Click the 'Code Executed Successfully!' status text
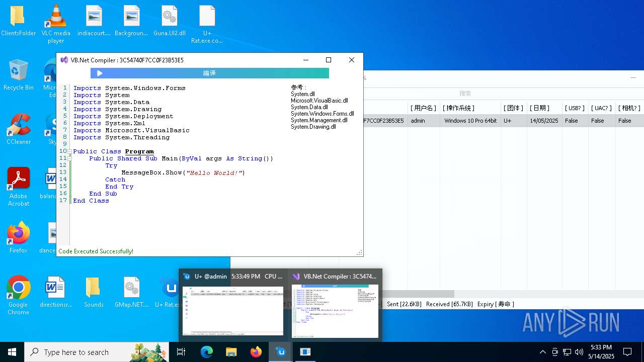The height and width of the screenshot is (362, 644). (96, 251)
